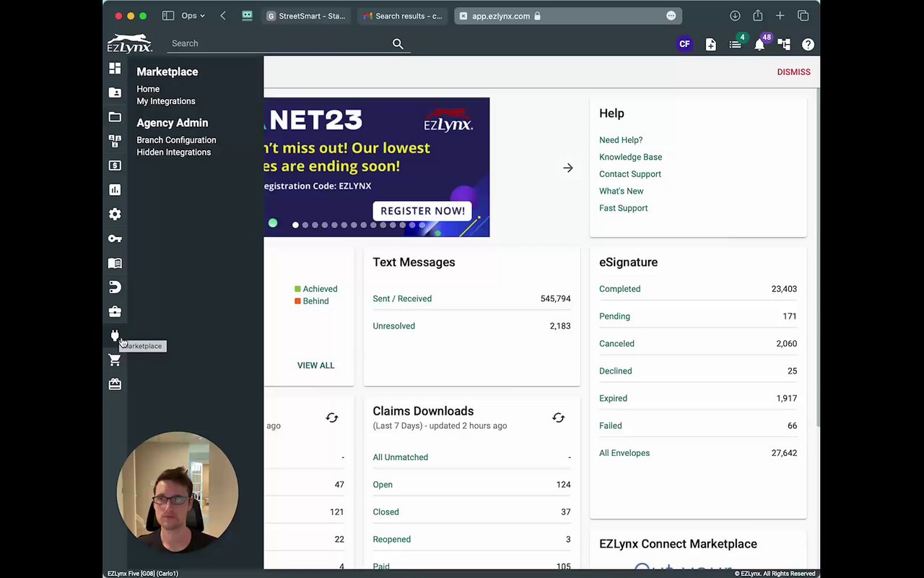Expand the Ops tab group dropdown

point(193,16)
